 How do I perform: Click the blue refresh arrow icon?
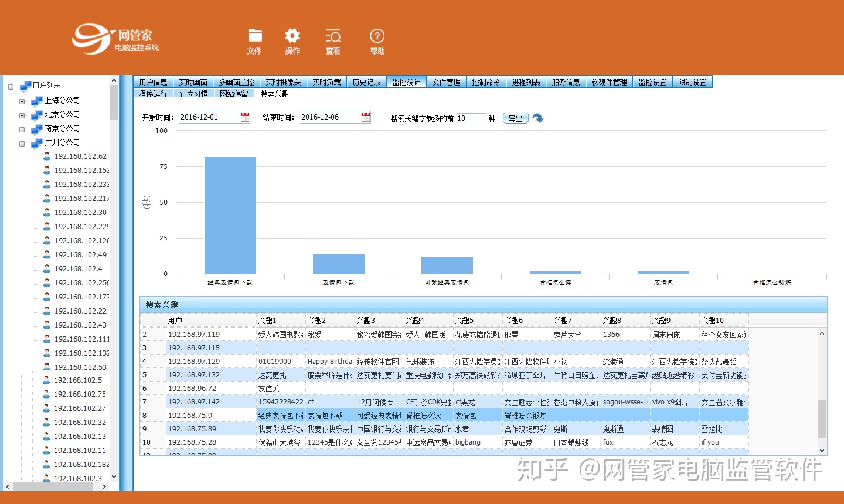[x=537, y=118]
